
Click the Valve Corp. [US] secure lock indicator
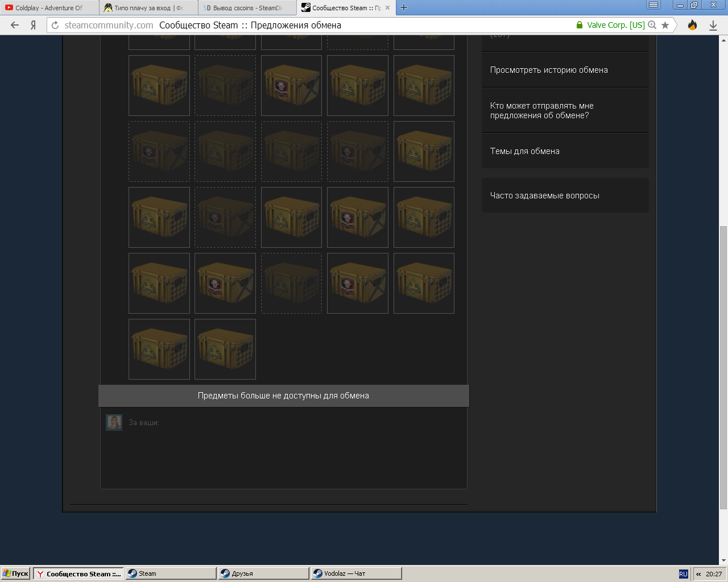click(x=610, y=25)
